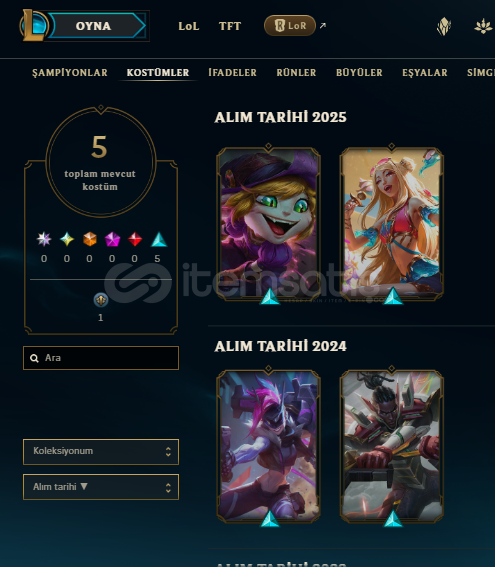Image resolution: width=495 pixels, height=567 pixels.
Task: Select the red Epic rarity gem
Action: point(135,239)
